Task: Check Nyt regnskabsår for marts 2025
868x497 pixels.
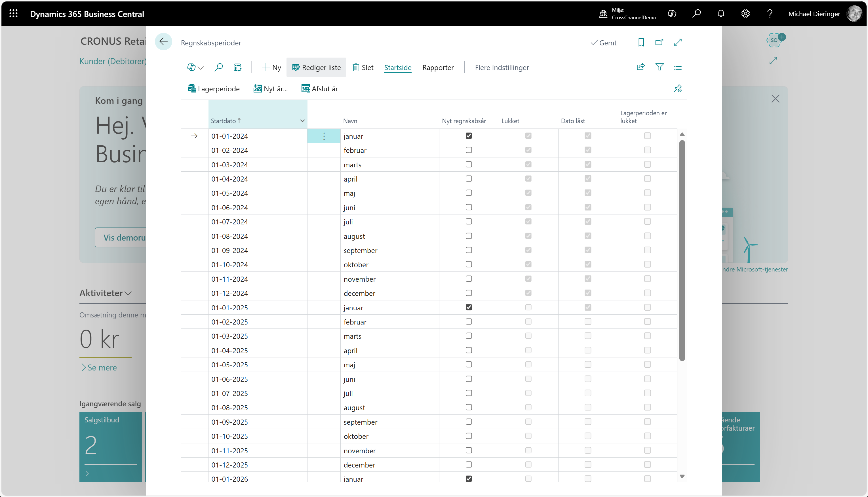Action: tap(469, 336)
